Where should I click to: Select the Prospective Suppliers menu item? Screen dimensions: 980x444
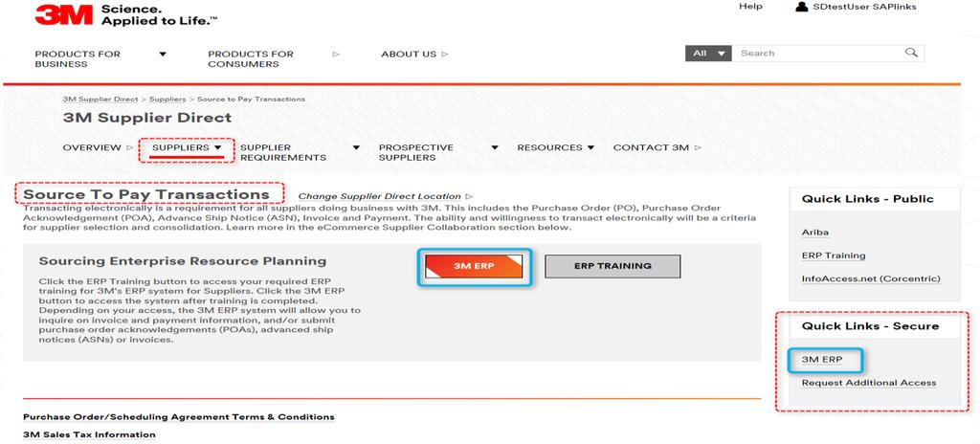(x=416, y=152)
